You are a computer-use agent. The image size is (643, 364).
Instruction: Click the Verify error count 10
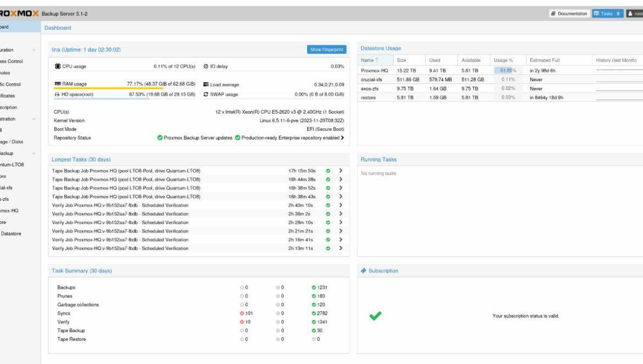(x=245, y=322)
